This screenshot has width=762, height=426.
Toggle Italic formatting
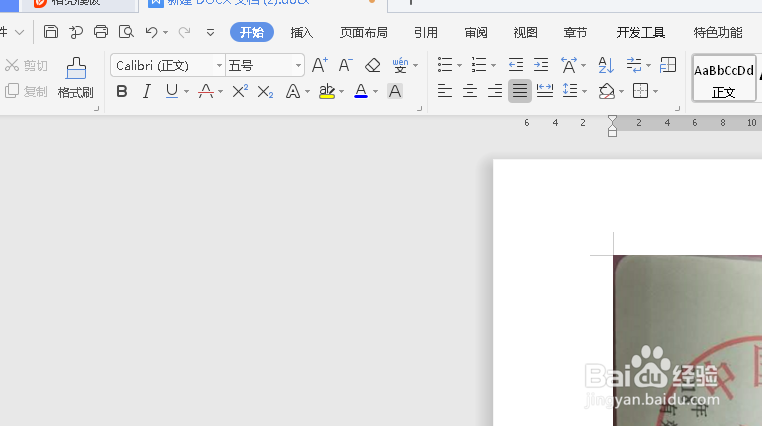pos(147,91)
